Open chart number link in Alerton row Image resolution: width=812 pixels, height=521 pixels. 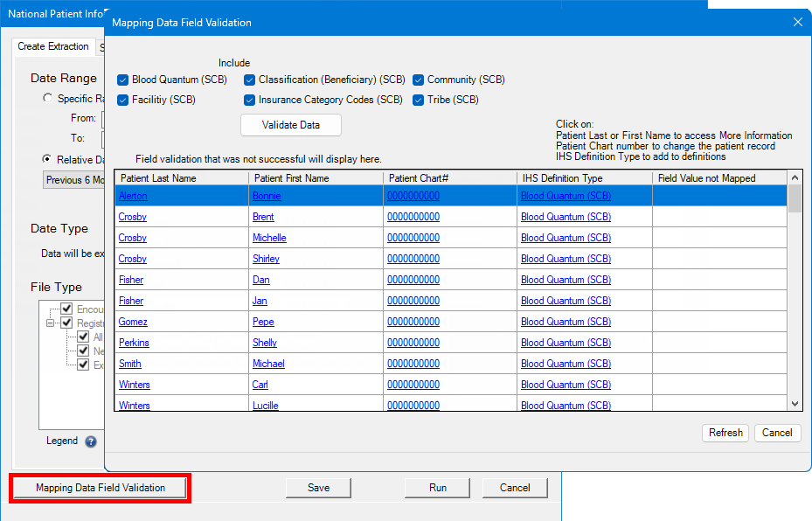click(413, 196)
